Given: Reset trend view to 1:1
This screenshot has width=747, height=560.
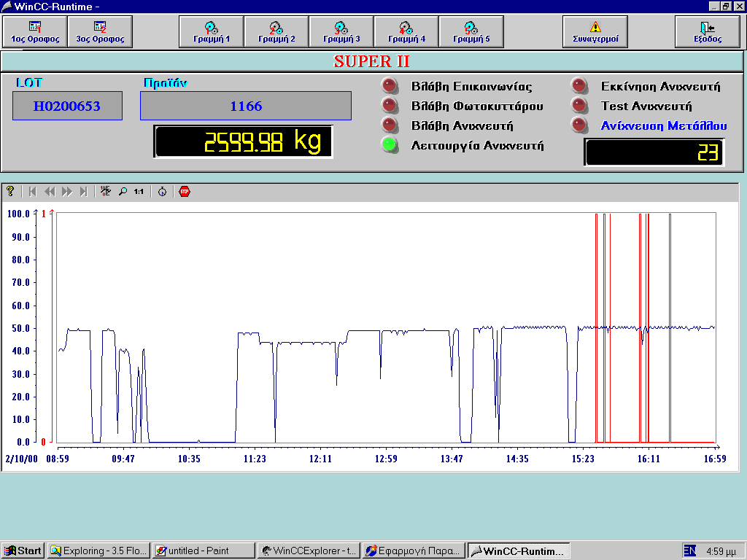Looking at the screenshot, I should 139,192.
